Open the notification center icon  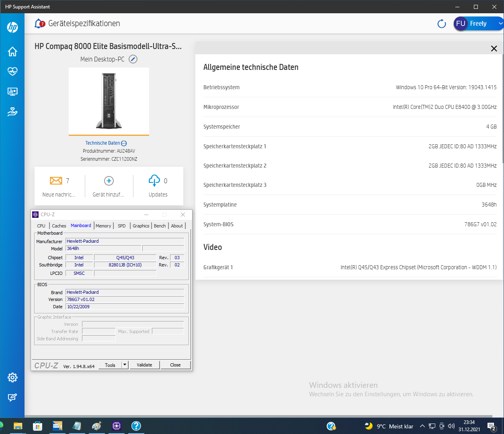click(x=492, y=426)
